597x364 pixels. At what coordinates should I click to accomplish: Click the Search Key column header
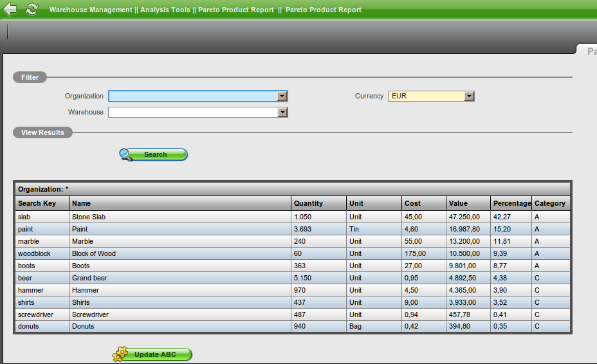[x=37, y=203]
